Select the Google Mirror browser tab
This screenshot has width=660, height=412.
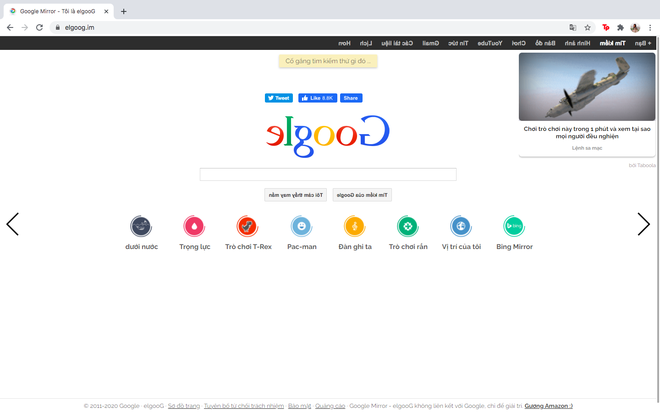coord(59,11)
